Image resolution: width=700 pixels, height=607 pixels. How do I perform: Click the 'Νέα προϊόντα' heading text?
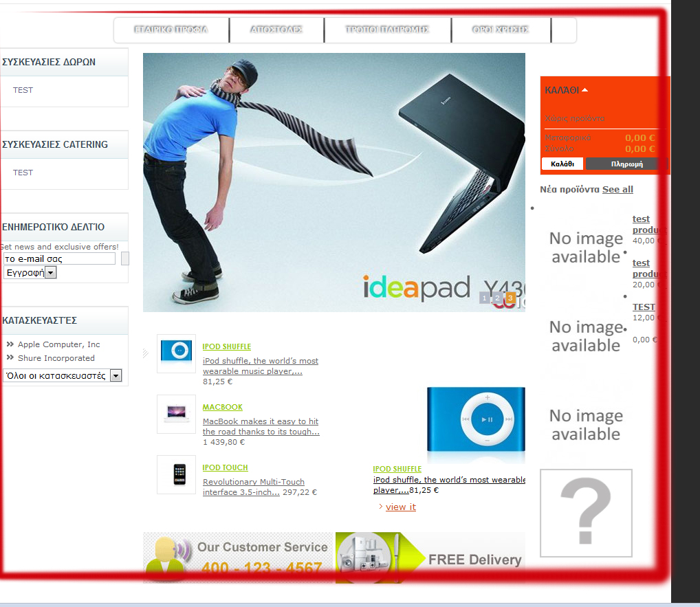pos(569,189)
